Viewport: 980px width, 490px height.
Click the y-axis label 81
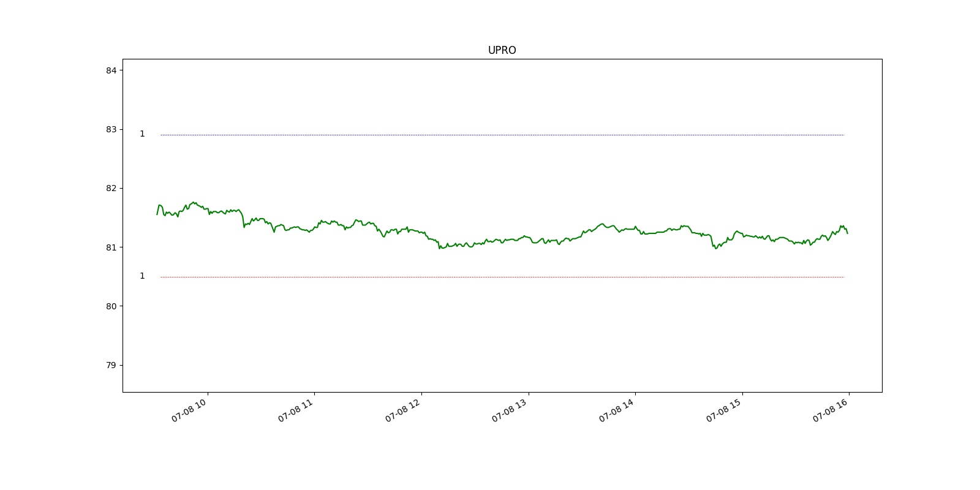point(111,247)
